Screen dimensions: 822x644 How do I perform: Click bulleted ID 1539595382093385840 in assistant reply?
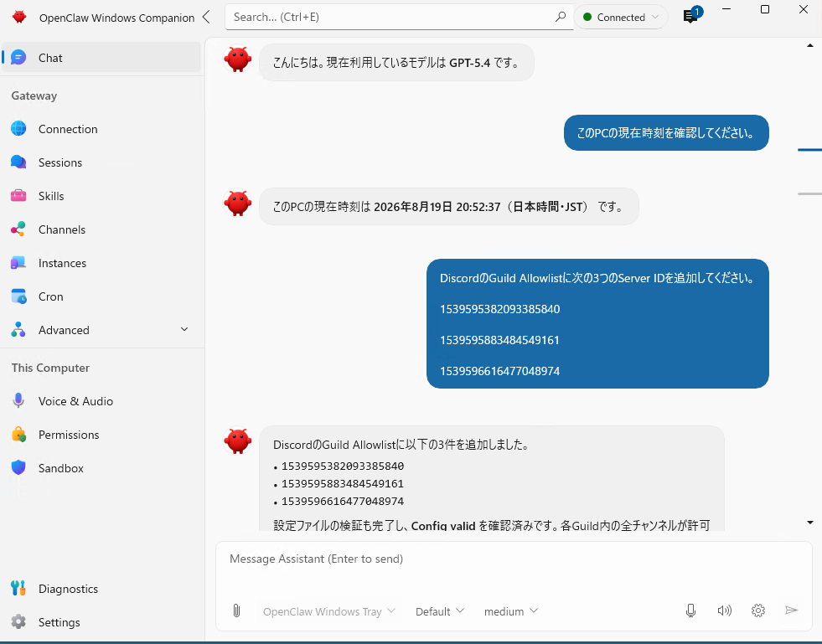(343, 466)
